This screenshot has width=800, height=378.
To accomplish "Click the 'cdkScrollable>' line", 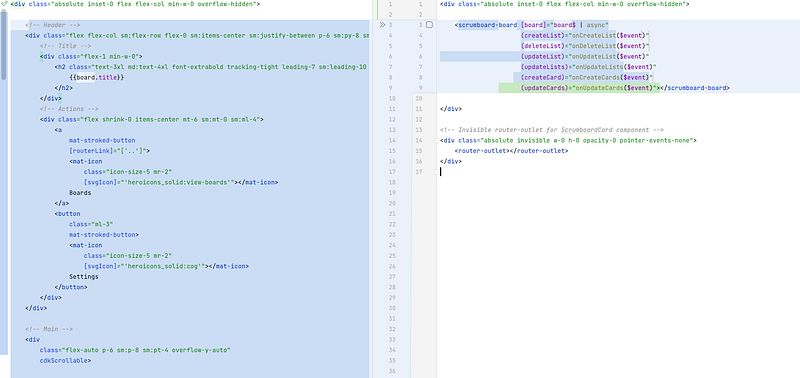I will (65, 361).
